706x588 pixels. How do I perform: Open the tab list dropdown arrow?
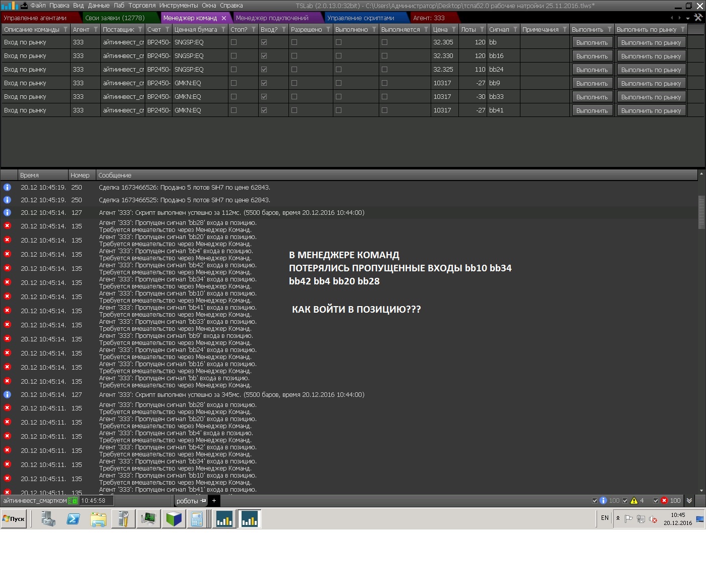(688, 18)
